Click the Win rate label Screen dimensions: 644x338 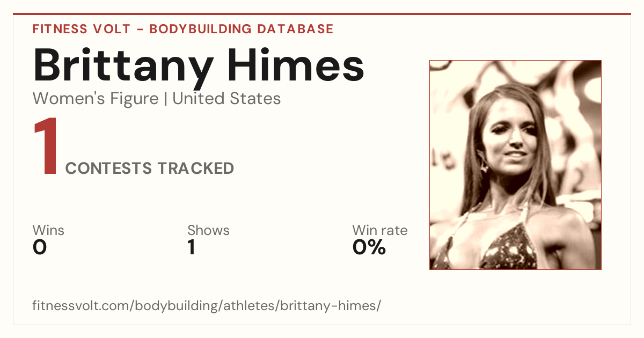coord(380,231)
